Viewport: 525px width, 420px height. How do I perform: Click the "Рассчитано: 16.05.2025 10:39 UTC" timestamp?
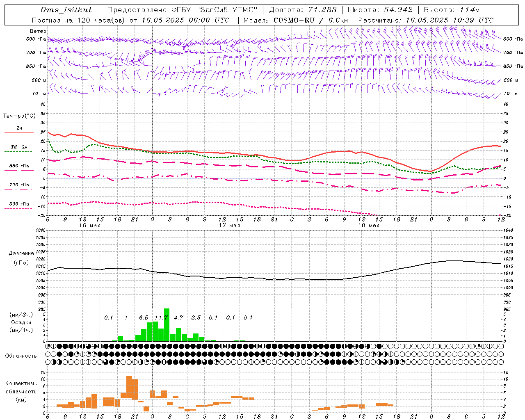click(x=426, y=20)
